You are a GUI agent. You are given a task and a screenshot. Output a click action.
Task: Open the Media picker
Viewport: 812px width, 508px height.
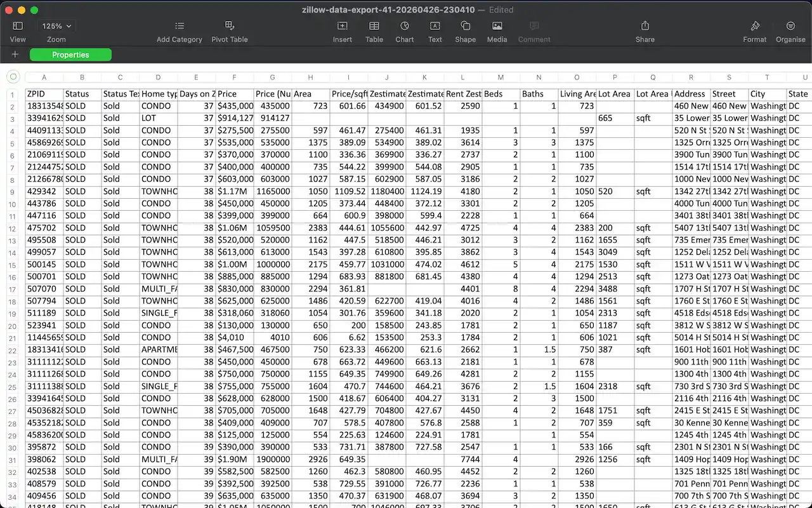[497, 26]
